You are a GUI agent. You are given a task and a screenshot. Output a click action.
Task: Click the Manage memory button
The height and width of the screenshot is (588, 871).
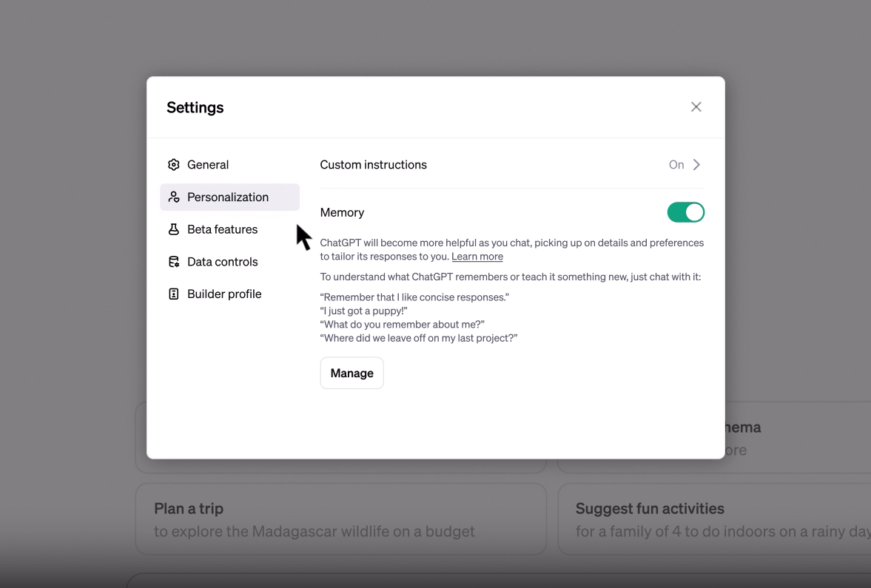pos(352,373)
